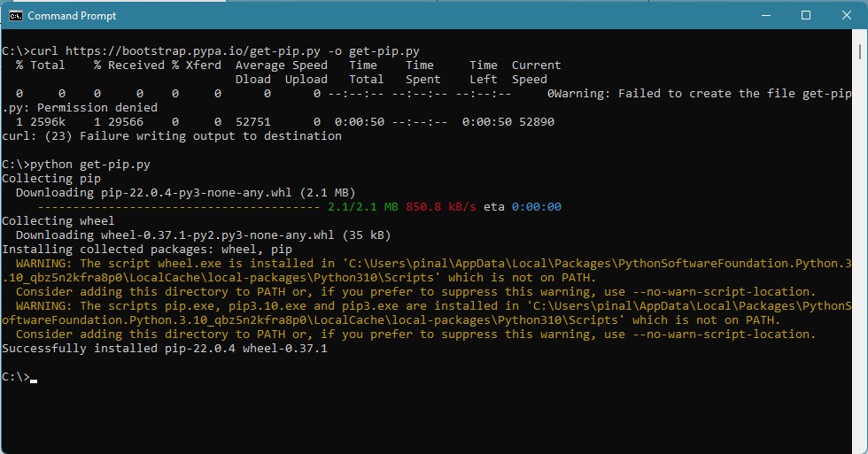Click the '0Warning: Failed to create the file' text
The image size is (868, 454).
(700, 94)
